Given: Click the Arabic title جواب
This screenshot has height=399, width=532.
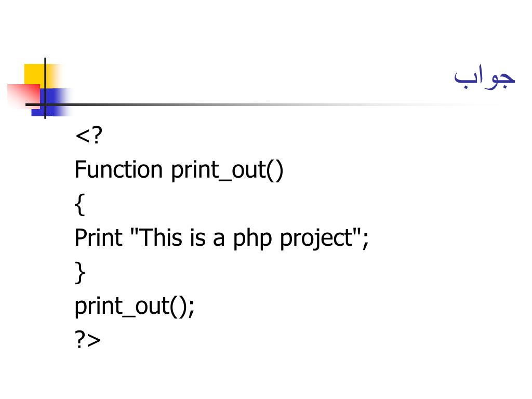Looking at the screenshot, I should [x=485, y=77].
